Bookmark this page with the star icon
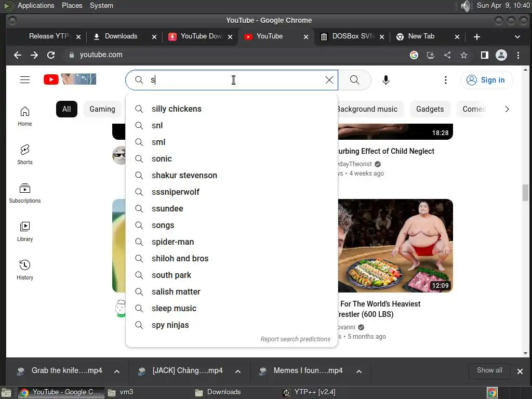 (464, 55)
